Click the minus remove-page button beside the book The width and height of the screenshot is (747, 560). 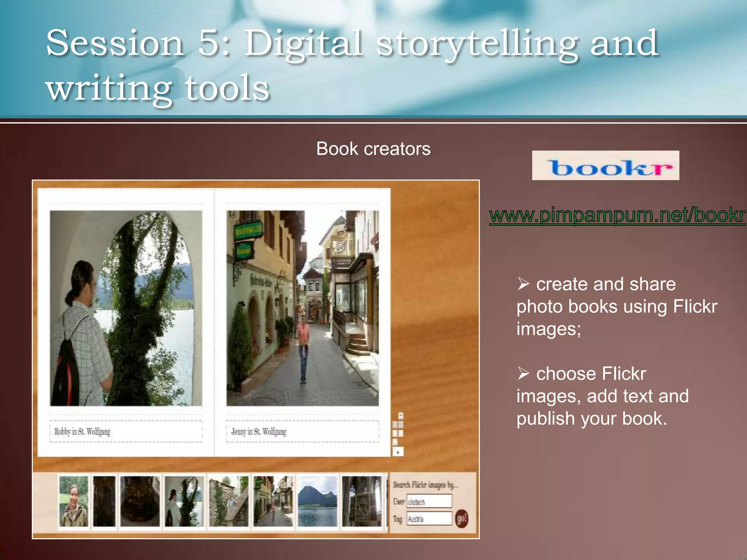401,416
